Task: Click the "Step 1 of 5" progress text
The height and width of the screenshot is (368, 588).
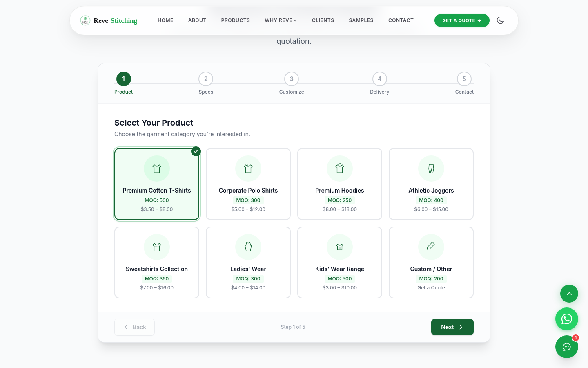Action: [293, 327]
